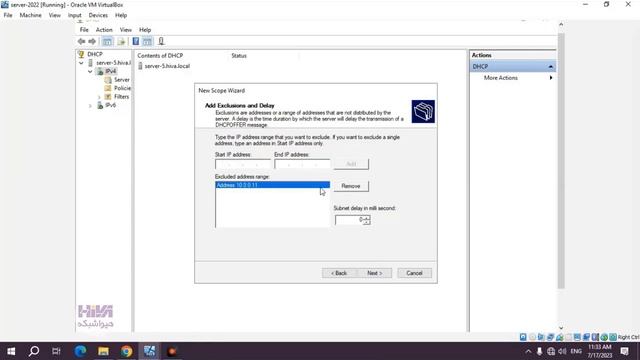Viewport: 640px width, 360px height.
Task: Open the red recorder app on the taskbar
Action: pyautogui.click(x=172, y=351)
